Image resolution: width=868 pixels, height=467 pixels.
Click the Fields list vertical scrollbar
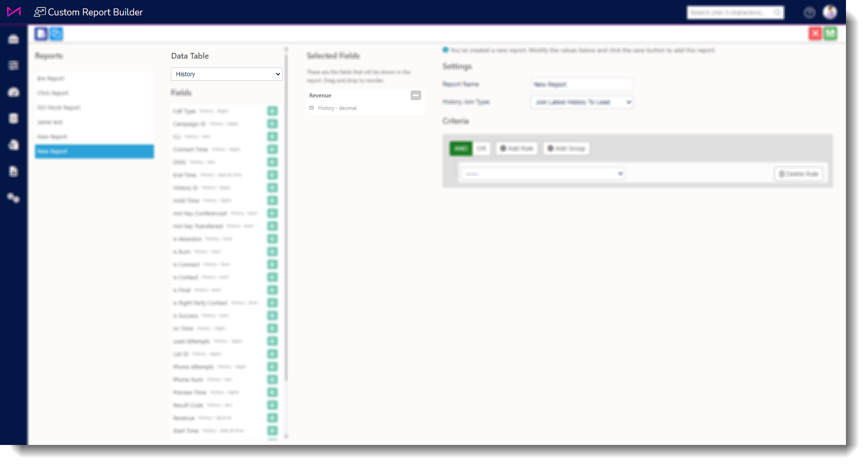tap(286, 218)
